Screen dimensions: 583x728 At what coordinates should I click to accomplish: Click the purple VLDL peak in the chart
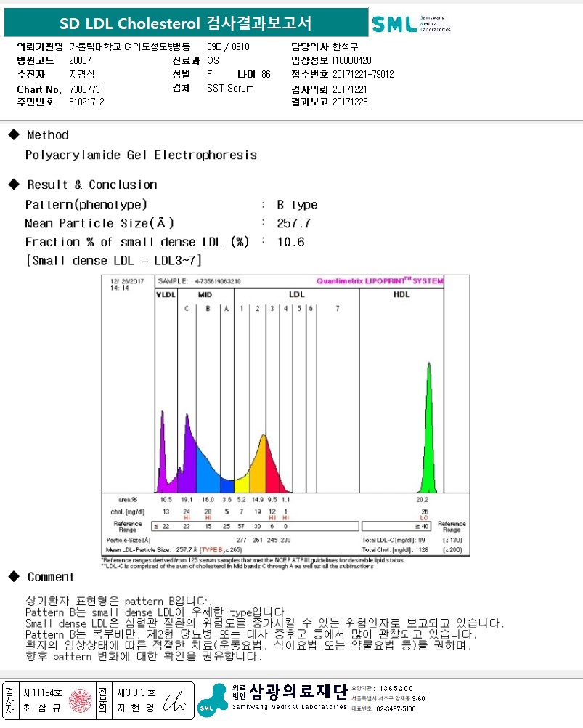(163, 452)
